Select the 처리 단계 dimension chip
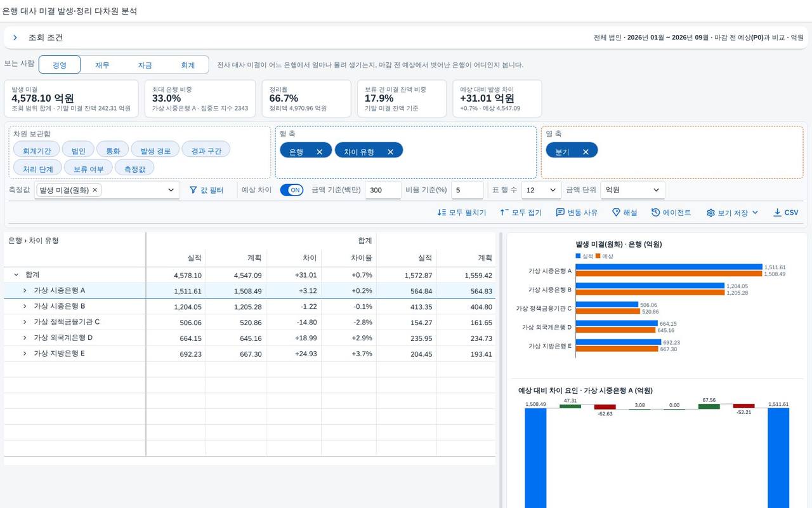Viewport: 812px width, 508px height. coord(38,169)
